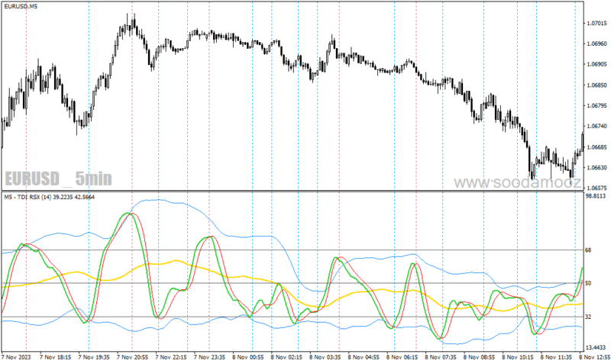The height and width of the screenshot is (364, 611).
Task: Click the 8 Nov 12:55 time label
Action: pos(595,357)
